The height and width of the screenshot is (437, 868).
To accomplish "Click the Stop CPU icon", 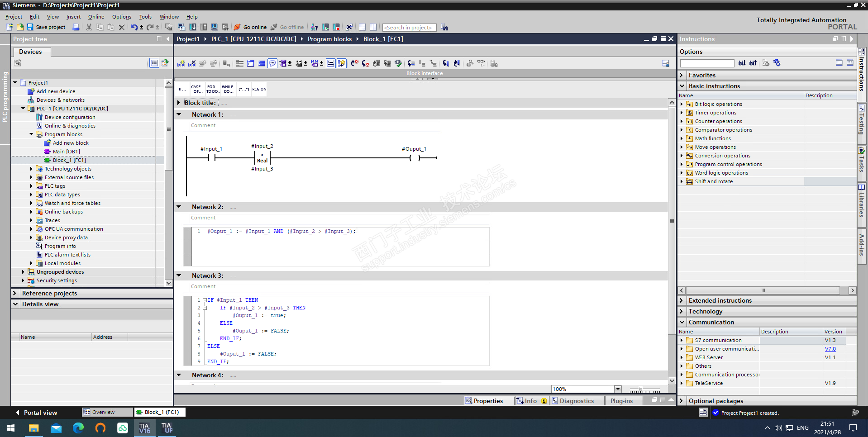I will [x=336, y=27].
